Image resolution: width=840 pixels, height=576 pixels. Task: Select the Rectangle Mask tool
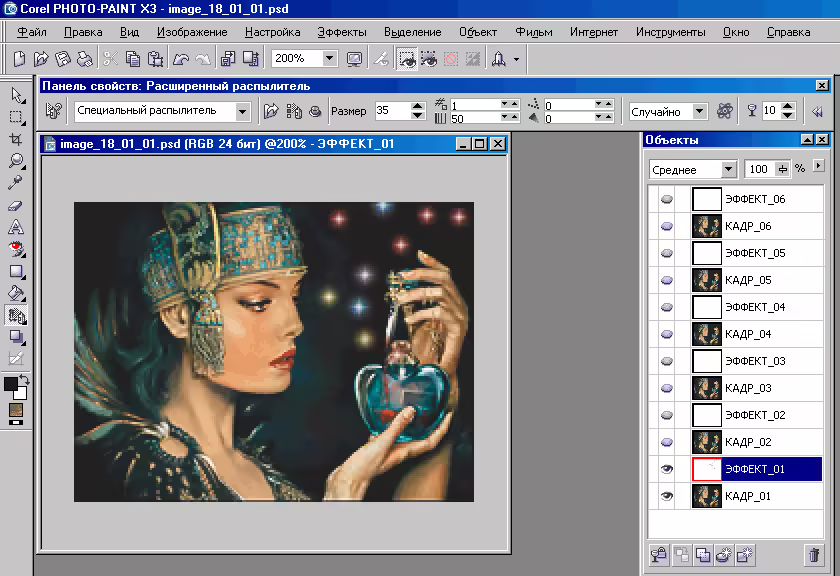17,117
